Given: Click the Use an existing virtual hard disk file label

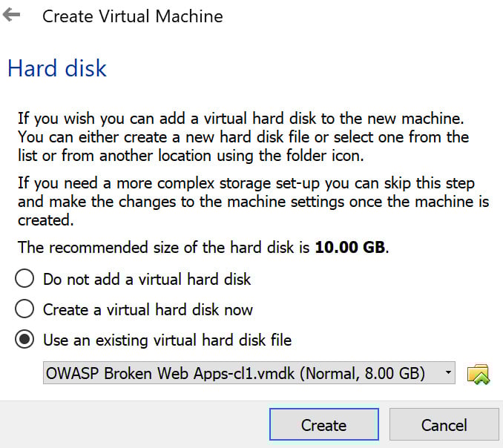Looking at the screenshot, I should pyautogui.click(x=168, y=340).
